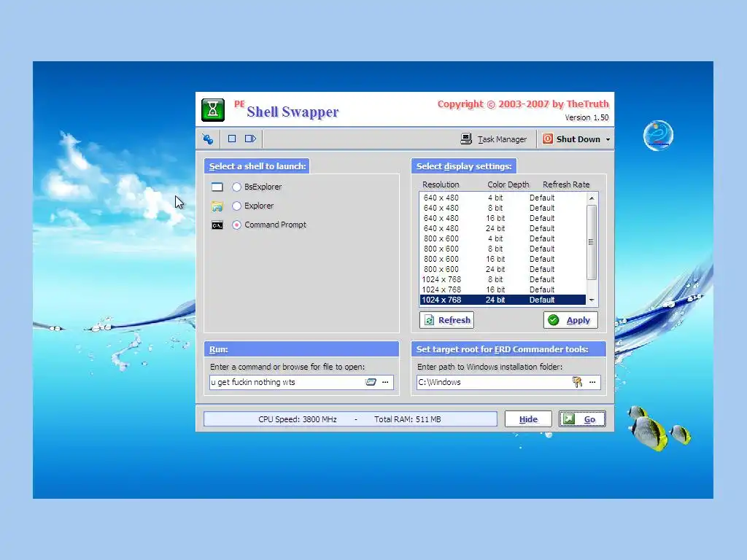747x560 pixels.
Task: Select the 800 x 600 4 bit row
Action: (x=503, y=238)
